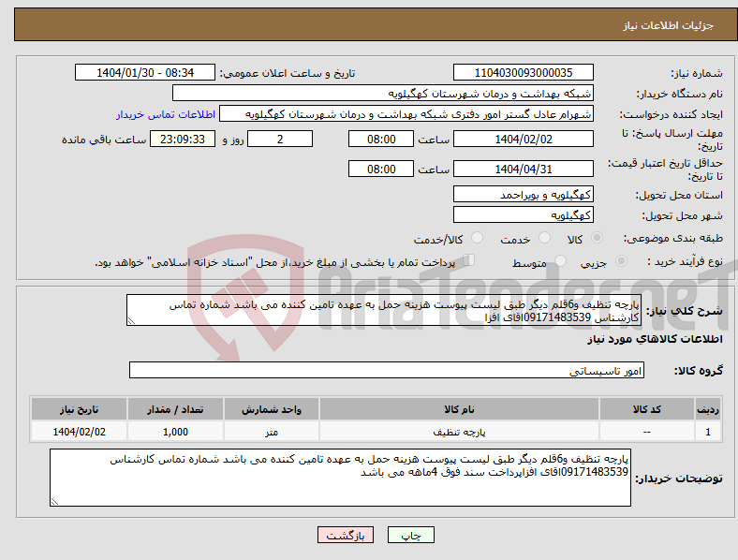This screenshot has height=560, width=738.
Task: Click the متر unit cell
Action: (272, 432)
